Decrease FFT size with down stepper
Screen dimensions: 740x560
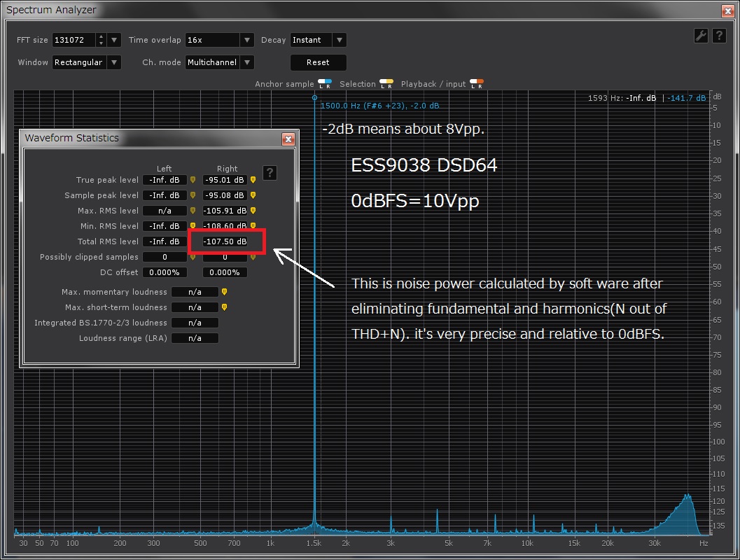click(x=101, y=43)
